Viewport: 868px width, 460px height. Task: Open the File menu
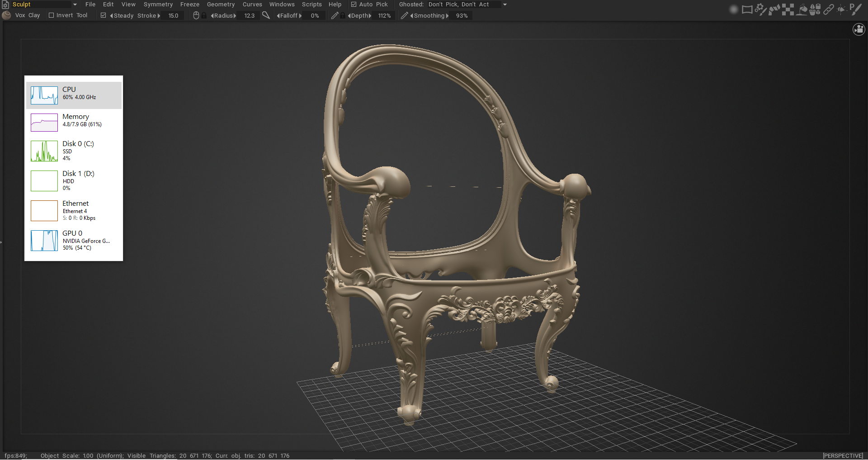coord(90,5)
